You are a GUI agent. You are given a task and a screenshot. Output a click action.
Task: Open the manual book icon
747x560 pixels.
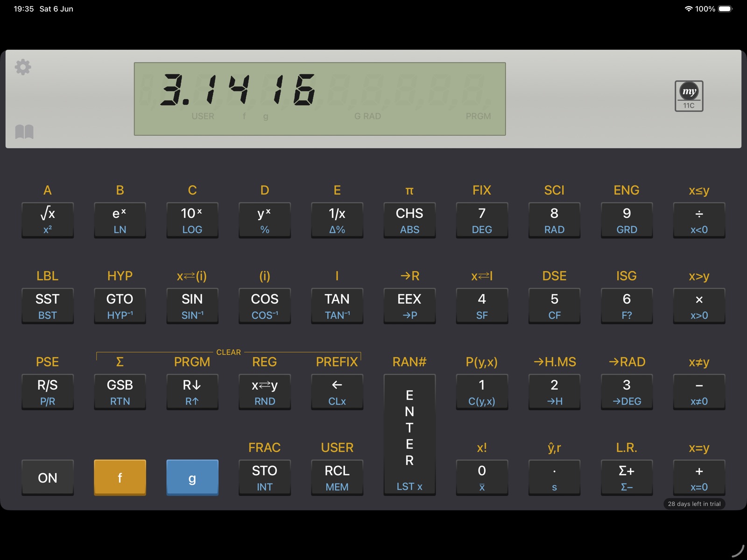pos(24,132)
